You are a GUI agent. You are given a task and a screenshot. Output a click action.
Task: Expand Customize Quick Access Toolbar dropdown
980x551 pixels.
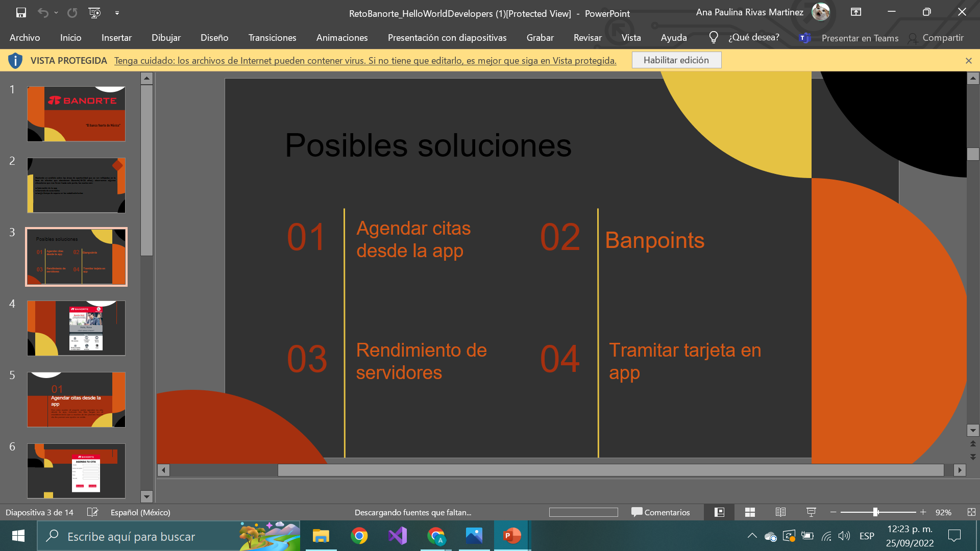coord(117,13)
